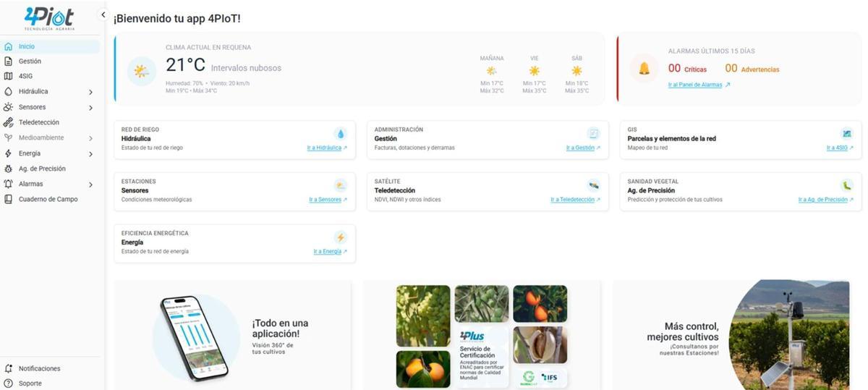Open the Todo en una aplicación banner

(233, 334)
